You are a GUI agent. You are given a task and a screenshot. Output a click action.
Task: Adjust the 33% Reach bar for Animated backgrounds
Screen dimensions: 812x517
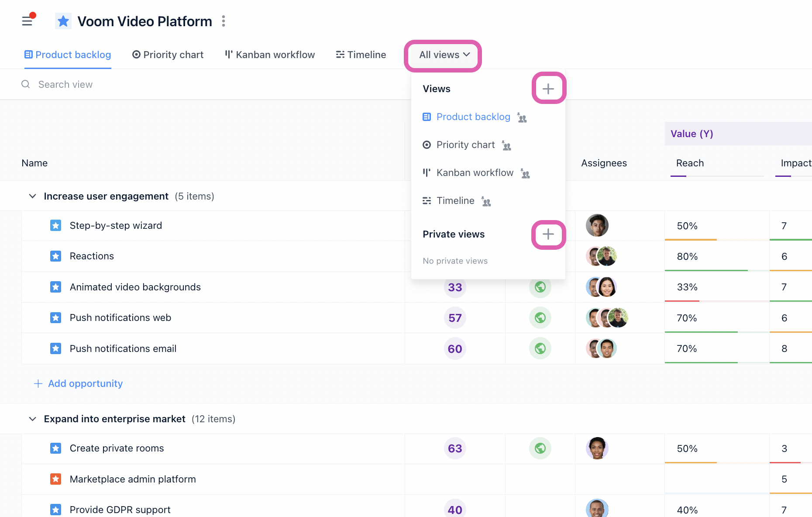716,301
